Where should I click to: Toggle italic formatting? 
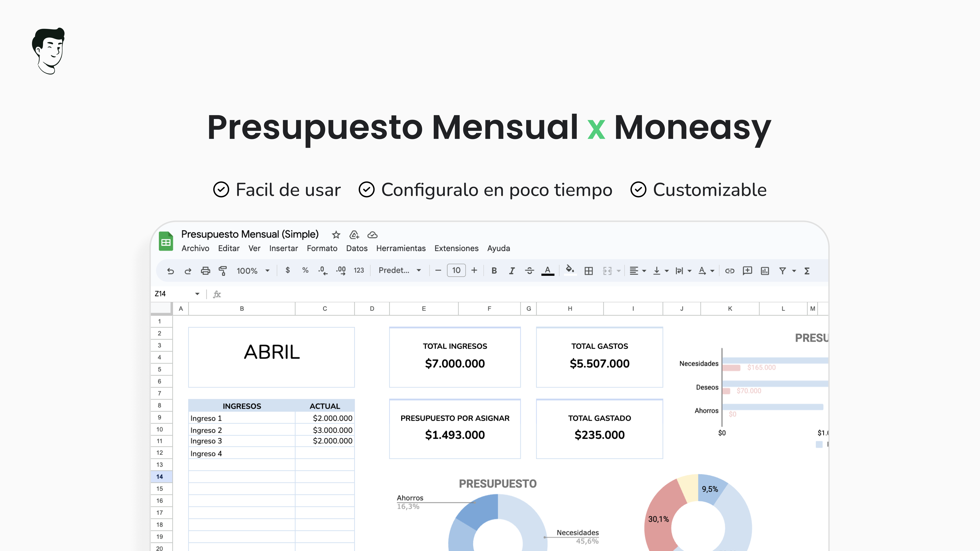(x=512, y=270)
